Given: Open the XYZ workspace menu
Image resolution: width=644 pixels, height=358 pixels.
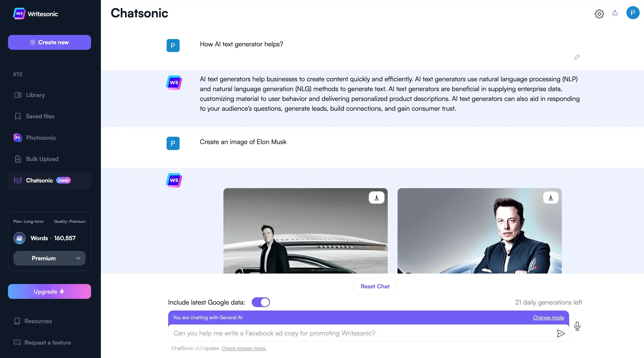Looking at the screenshot, I should 18,74.
